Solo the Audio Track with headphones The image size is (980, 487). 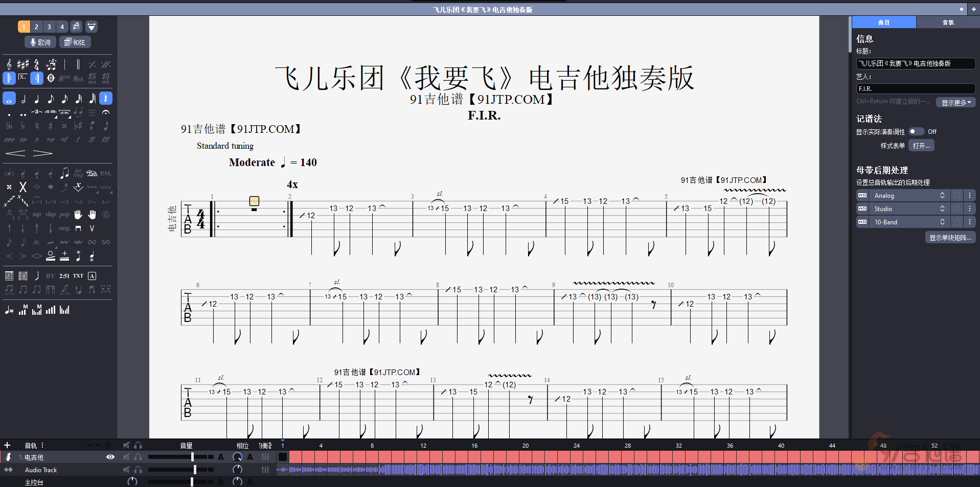(x=138, y=470)
